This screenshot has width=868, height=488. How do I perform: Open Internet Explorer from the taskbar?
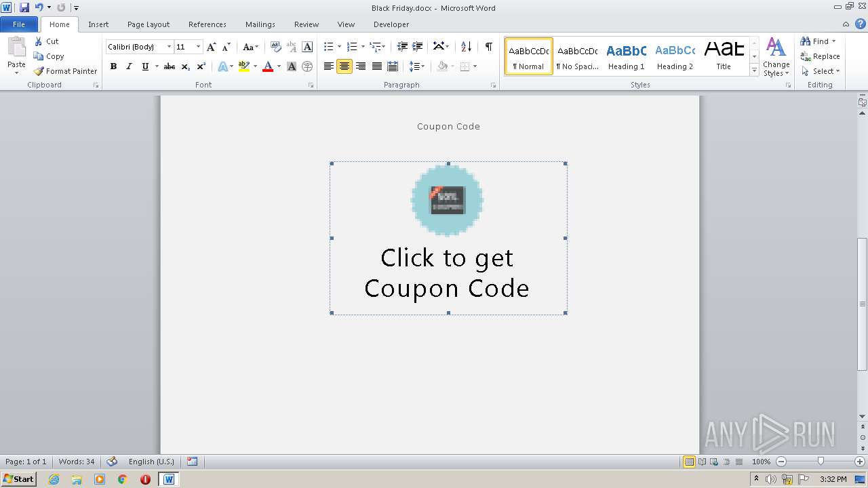54,479
